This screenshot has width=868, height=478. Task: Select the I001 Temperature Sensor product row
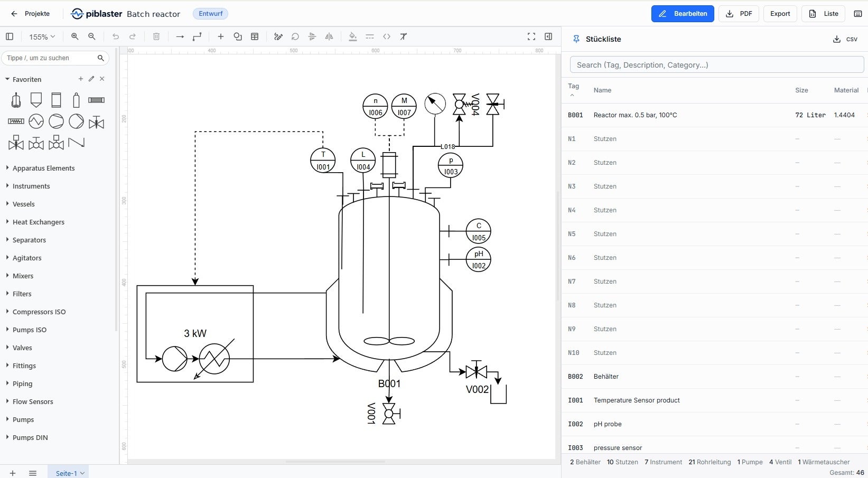[x=714, y=400]
